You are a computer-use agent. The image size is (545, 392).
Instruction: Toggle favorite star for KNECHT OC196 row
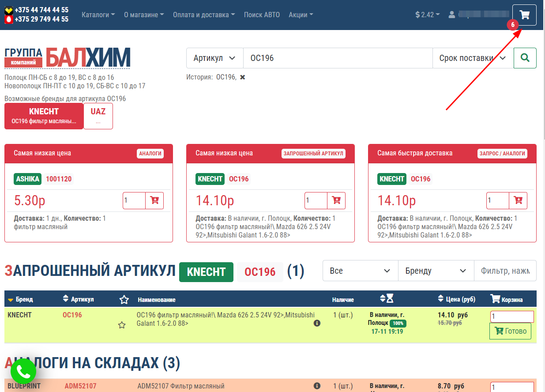(x=122, y=325)
